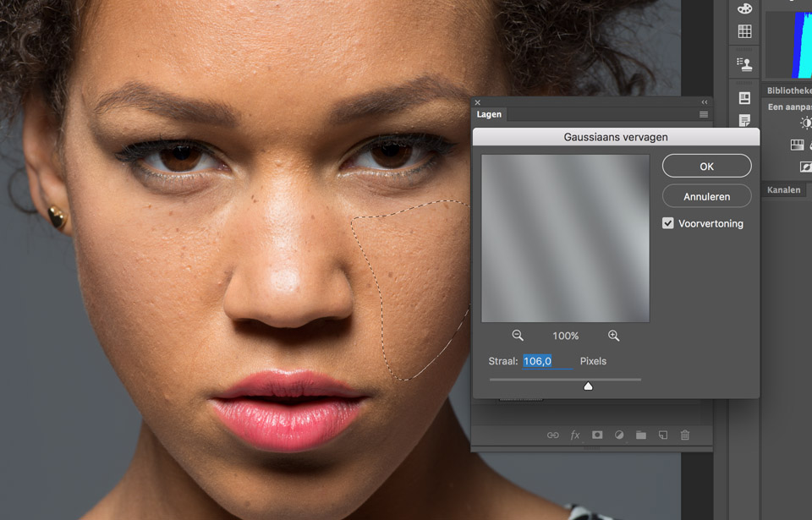Click the link layers icon
812x520 pixels.
552,435
